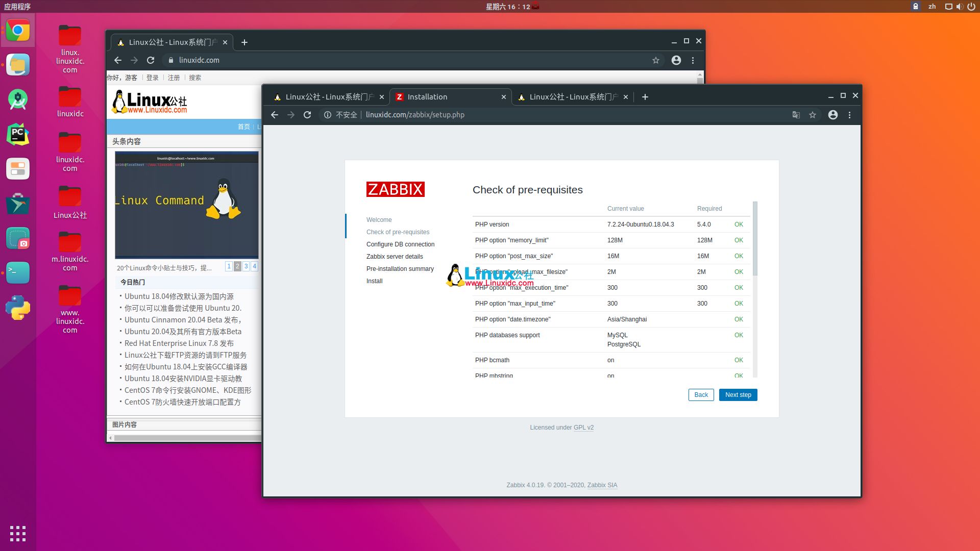This screenshot has height=551, width=980.
Task: Click translate page icon in address bar
Action: pyautogui.click(x=796, y=115)
